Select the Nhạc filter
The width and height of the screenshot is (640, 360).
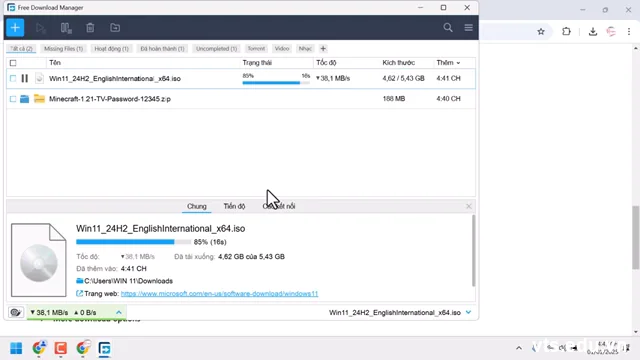(x=305, y=49)
